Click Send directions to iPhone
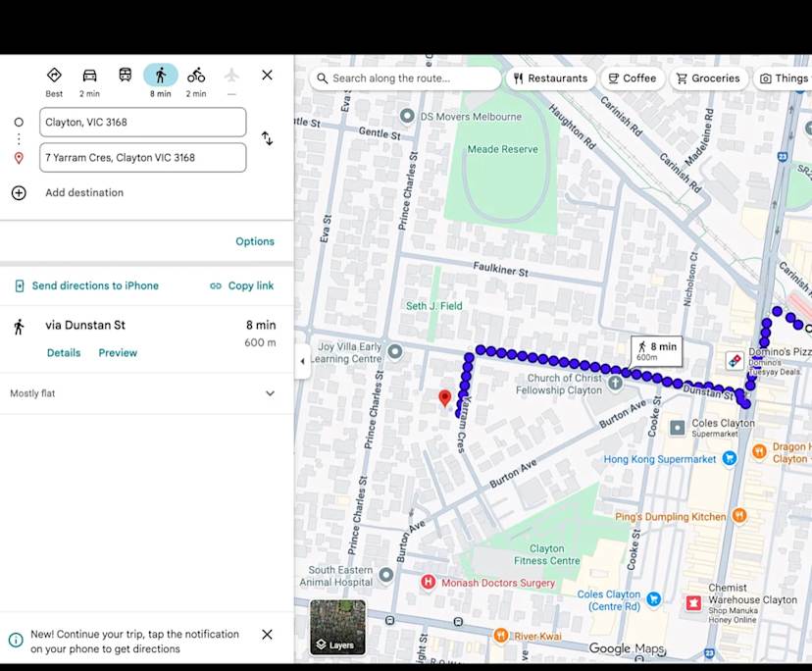The width and height of the screenshot is (812, 671). point(86,285)
